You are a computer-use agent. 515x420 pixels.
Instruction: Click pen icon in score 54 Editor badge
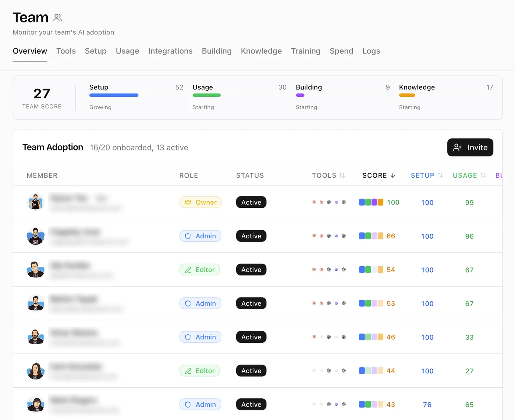click(x=188, y=270)
